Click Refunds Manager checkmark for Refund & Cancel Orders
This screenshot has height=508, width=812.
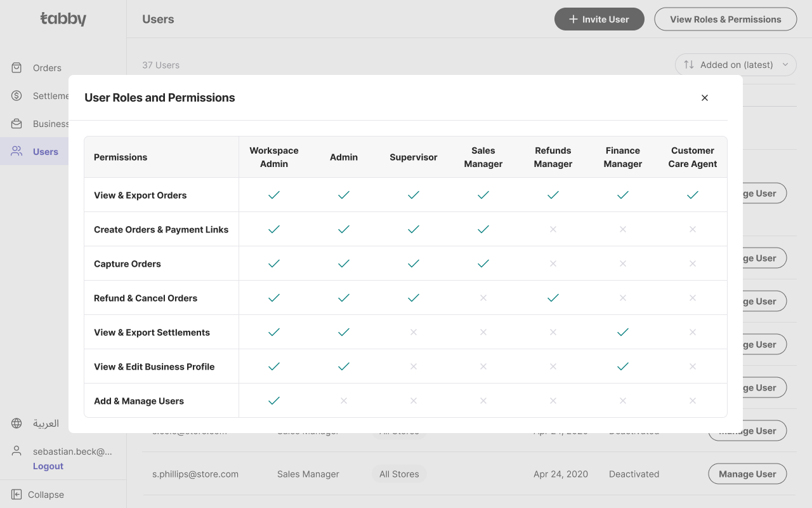click(x=553, y=298)
